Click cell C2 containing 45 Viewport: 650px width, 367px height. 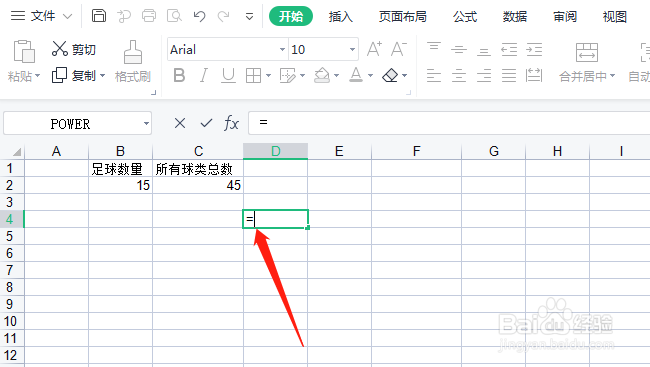coord(198,185)
